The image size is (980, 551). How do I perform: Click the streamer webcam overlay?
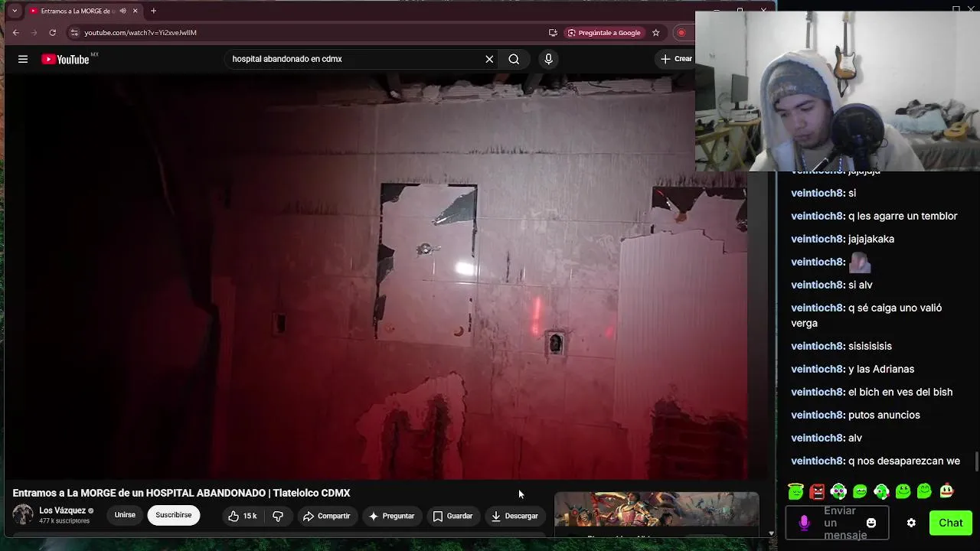[x=838, y=91]
